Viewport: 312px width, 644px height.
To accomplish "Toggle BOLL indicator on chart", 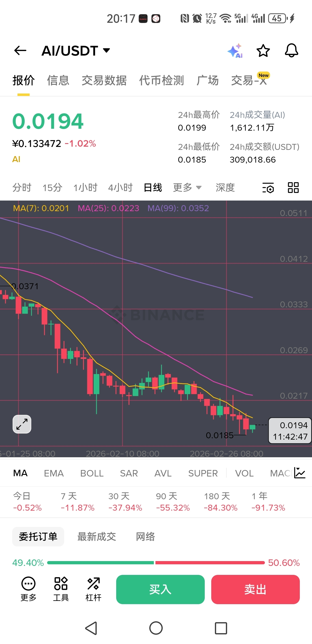I will [92, 473].
